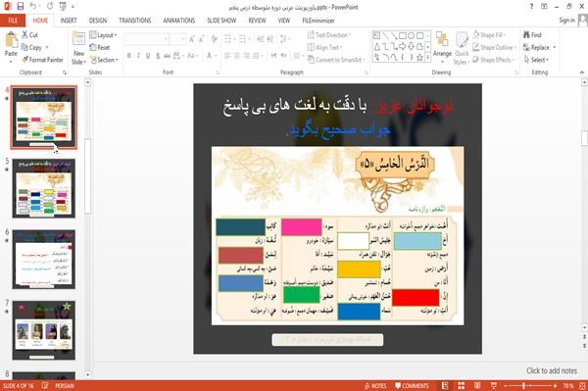Switch to the SLIDE SHOW tab
Screen dimensions: 588x391
(x=221, y=21)
